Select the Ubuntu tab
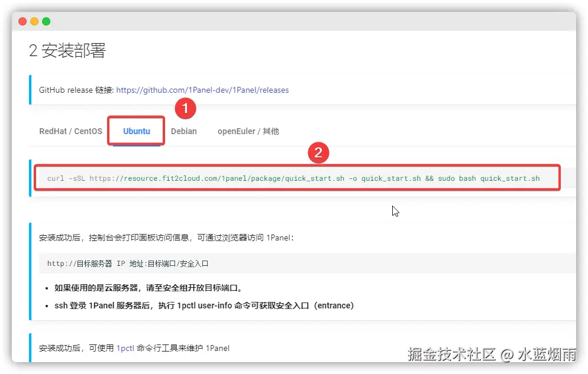Viewport: 588px width, 374px height. coord(137,131)
